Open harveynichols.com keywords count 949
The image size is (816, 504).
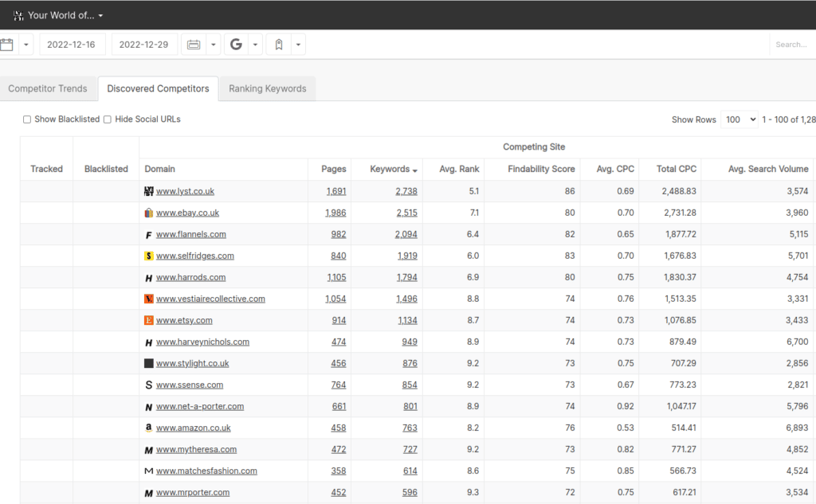[410, 342]
